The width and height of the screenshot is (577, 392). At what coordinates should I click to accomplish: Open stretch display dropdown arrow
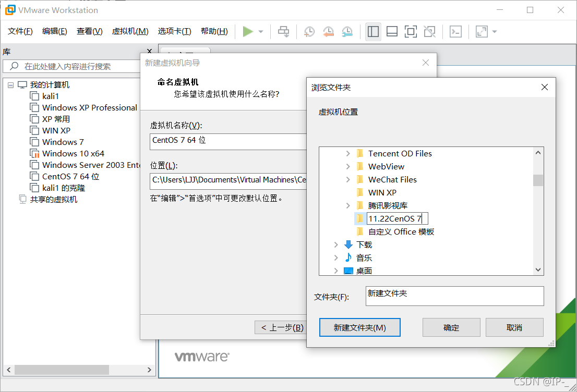pyautogui.click(x=495, y=32)
